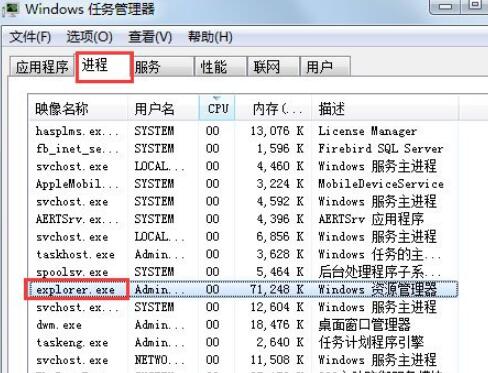This screenshot has height=373, width=488.
Task: Select the taskhost.exe process
Action: pos(244,255)
